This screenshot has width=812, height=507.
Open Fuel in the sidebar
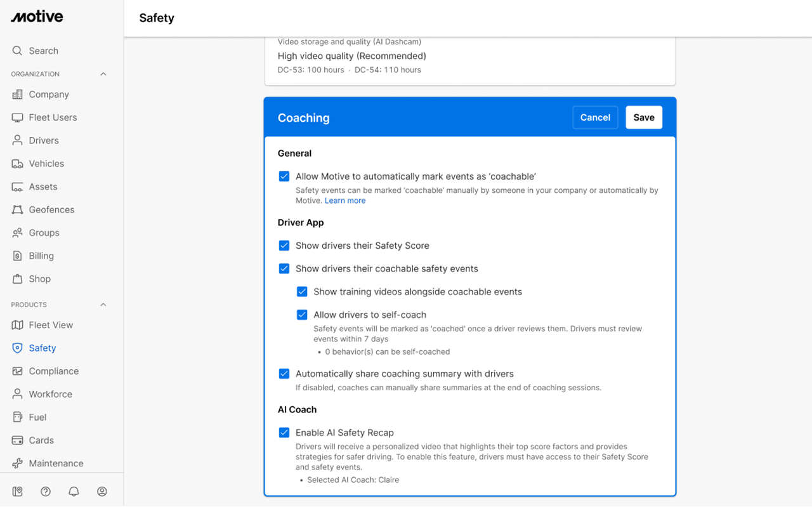pyautogui.click(x=37, y=417)
